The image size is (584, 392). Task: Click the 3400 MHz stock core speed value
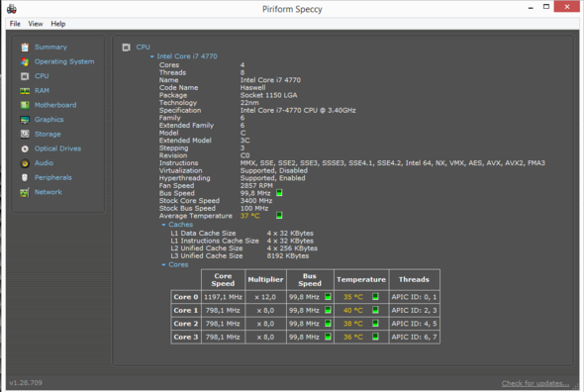click(x=256, y=201)
